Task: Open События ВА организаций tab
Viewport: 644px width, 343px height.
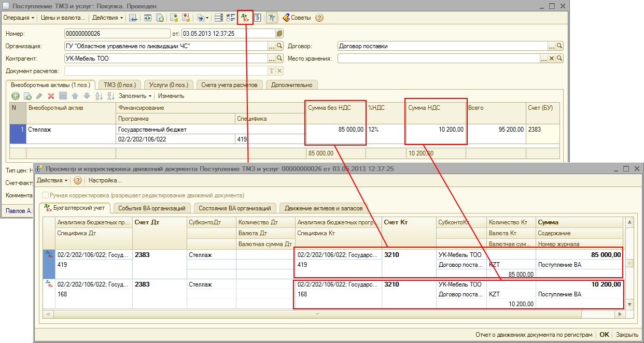Action: pyautogui.click(x=151, y=208)
